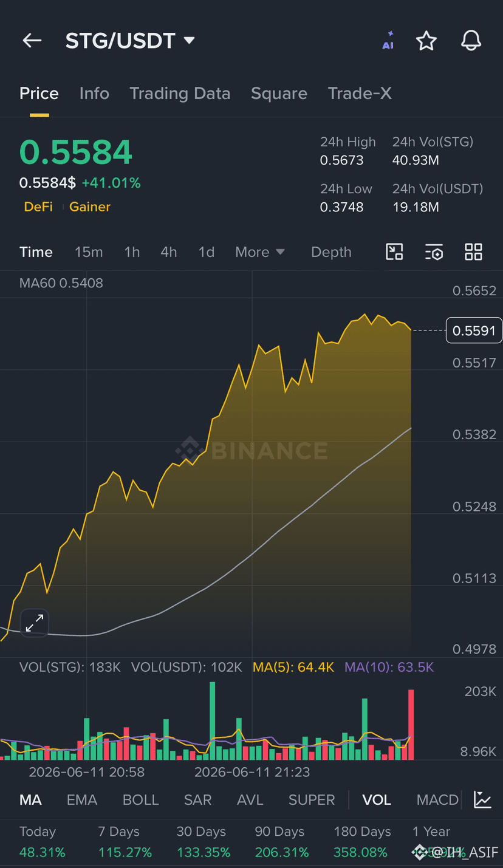
Task: Tap the back arrow icon
Action: coord(32,41)
